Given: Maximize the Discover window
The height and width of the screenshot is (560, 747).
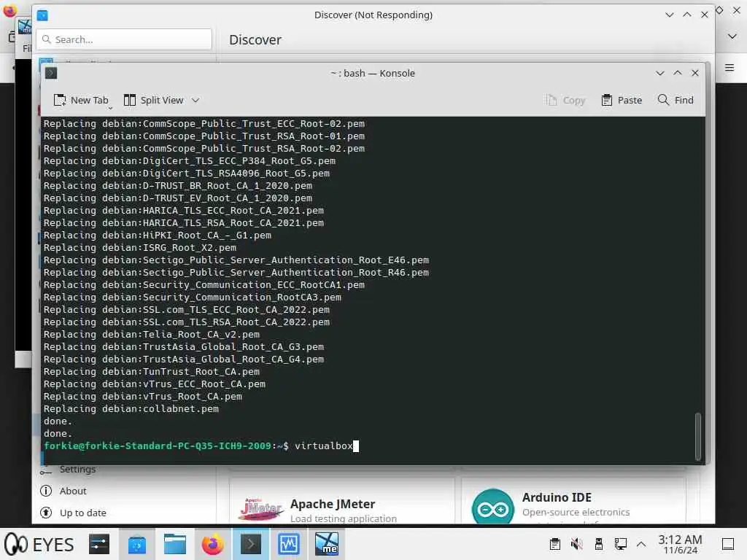Looking at the screenshot, I should (687, 15).
